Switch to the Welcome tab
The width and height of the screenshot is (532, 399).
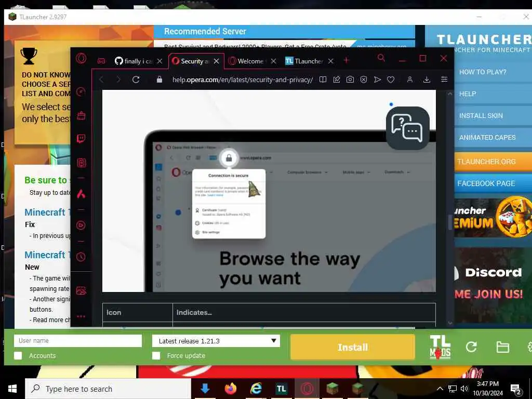click(x=247, y=61)
